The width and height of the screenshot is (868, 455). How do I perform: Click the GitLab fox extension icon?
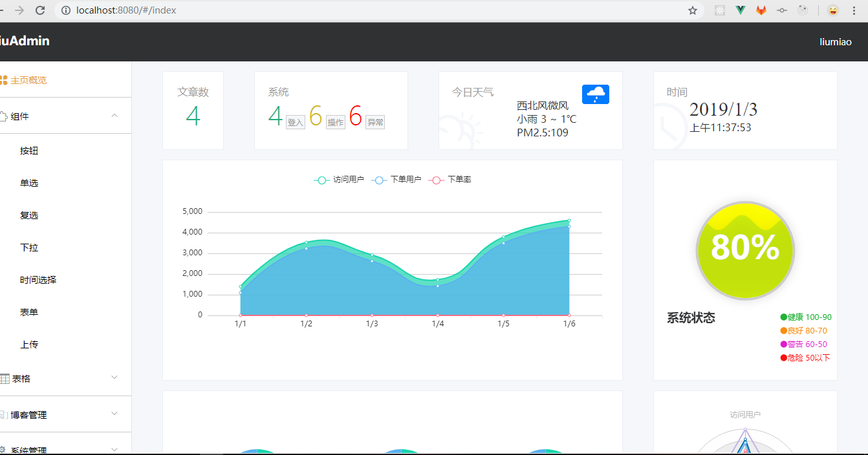[761, 10]
